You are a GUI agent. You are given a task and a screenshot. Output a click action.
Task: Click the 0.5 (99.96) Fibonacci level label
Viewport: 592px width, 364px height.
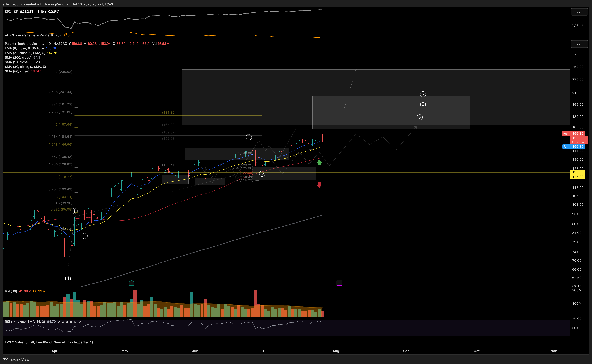click(x=63, y=203)
